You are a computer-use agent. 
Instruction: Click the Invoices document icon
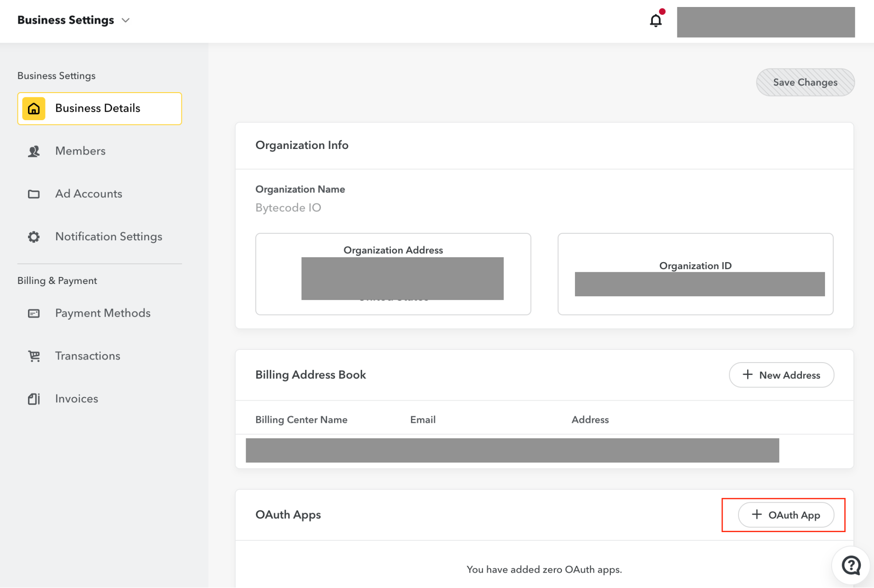34,399
